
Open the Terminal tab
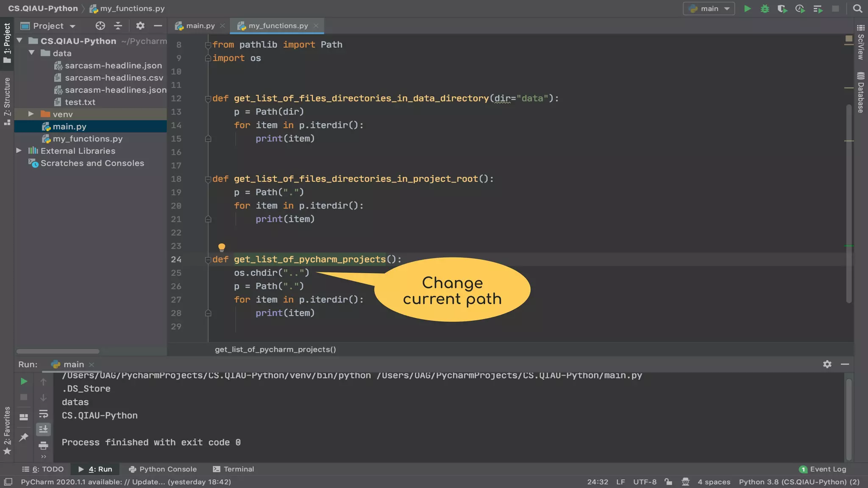(234, 469)
